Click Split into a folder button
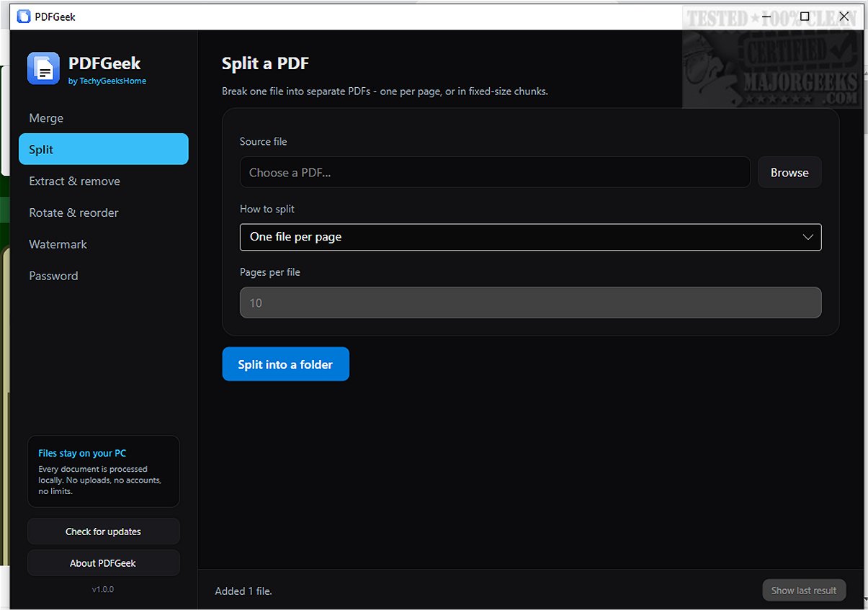 (285, 364)
